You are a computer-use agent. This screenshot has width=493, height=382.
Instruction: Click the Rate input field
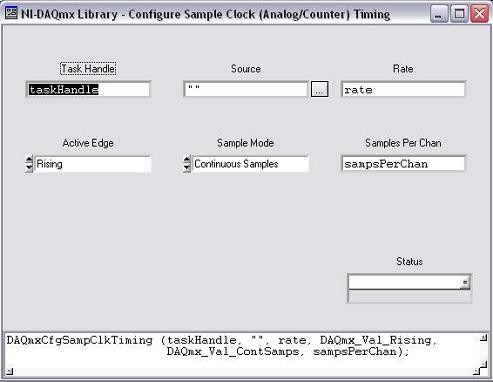coord(403,89)
